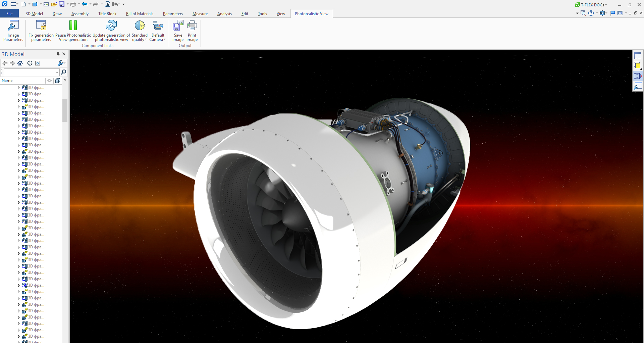Open settings gear icon
Image resolution: width=644 pixels, height=343 pixels.
click(x=603, y=13)
